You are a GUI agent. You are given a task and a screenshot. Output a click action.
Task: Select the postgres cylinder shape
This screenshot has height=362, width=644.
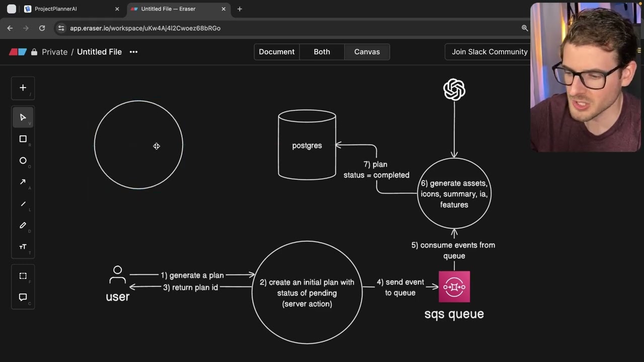click(x=307, y=145)
